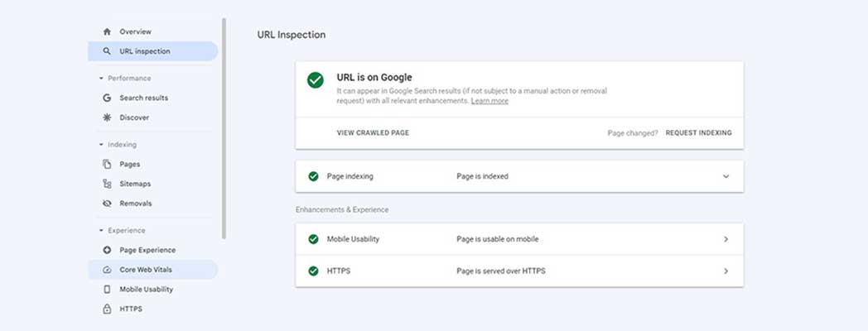Click the Pages document icon
This screenshot has width=868, height=331.
(107, 164)
